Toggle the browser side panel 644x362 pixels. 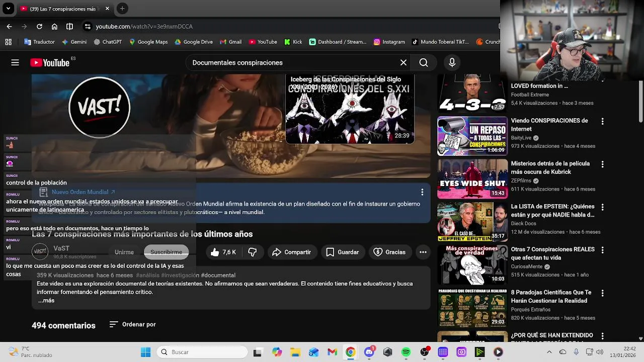click(69, 27)
